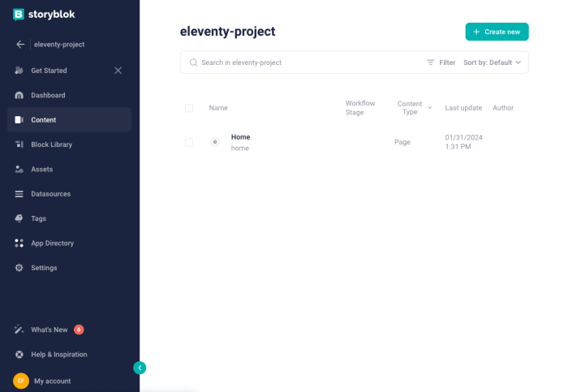The image size is (568, 392).
Task: Open the Get Started menu item
Action: pos(69,71)
